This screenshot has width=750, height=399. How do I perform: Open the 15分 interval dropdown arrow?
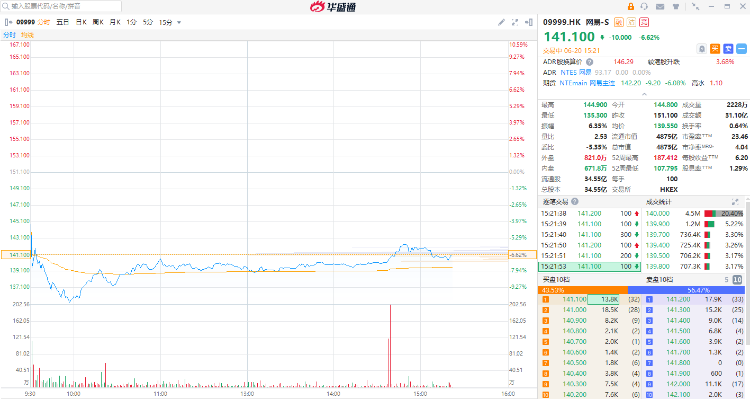179,22
